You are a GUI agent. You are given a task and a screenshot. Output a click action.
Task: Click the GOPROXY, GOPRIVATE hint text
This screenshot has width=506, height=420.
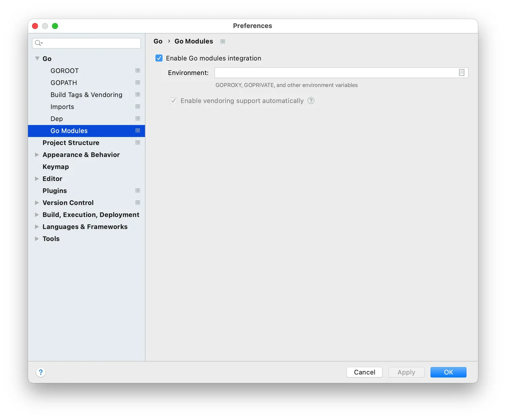(287, 85)
